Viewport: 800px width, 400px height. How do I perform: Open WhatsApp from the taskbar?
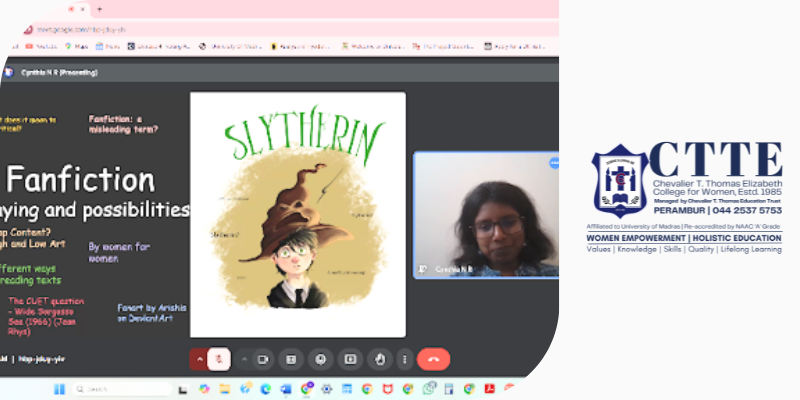(430, 388)
